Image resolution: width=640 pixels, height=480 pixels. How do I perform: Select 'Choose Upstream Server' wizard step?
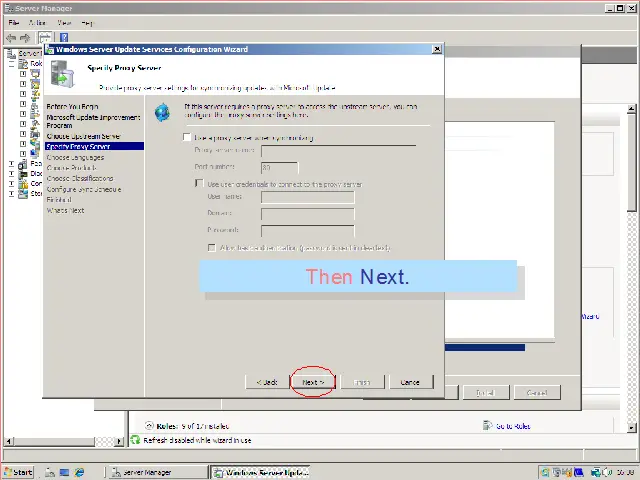pos(83,136)
